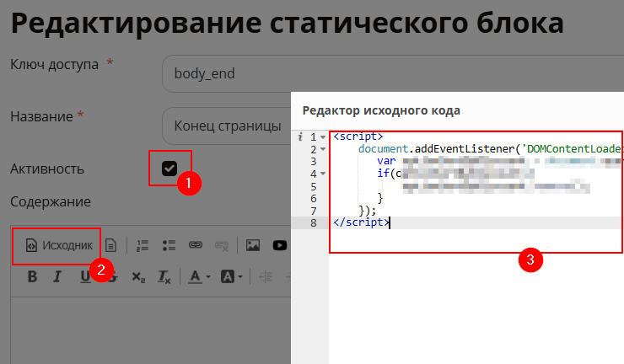This screenshot has height=364, width=624.
Task: Apply text color with the underlined A
Action: [195, 276]
